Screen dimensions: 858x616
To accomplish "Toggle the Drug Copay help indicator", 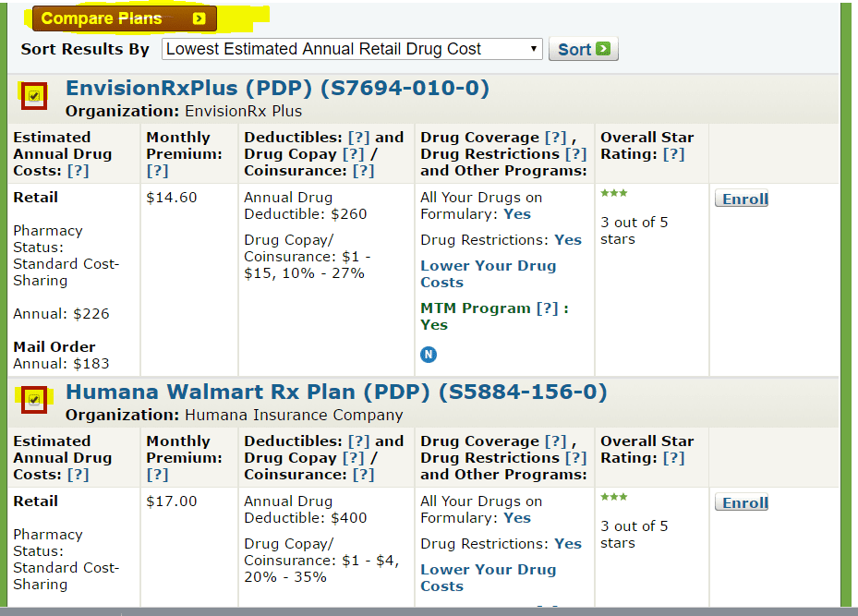I will click(354, 153).
